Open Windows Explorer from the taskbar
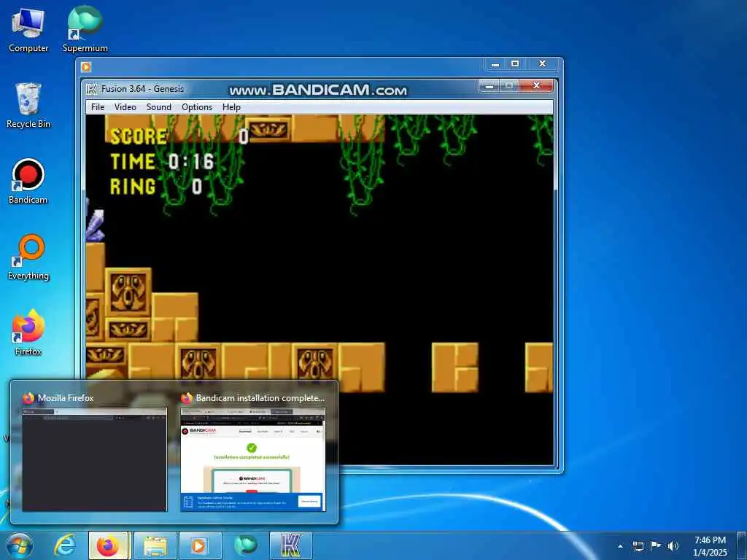The height and width of the screenshot is (560, 747). [155, 545]
